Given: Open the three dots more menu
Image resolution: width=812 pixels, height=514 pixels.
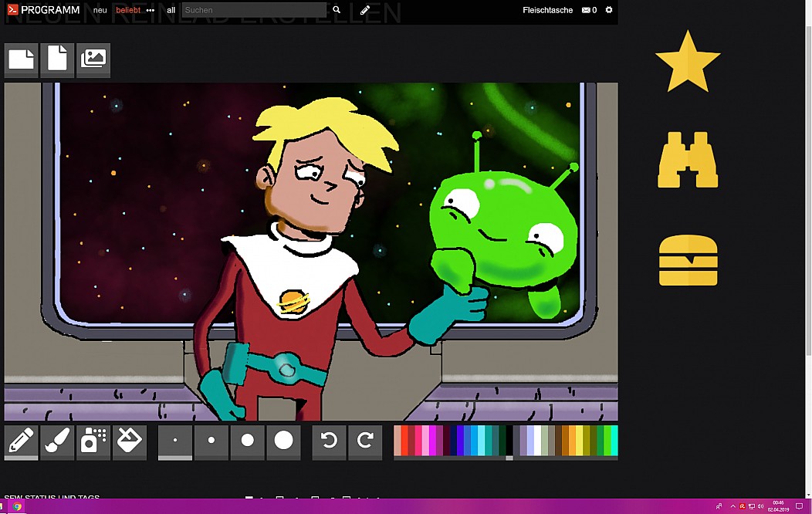Looking at the screenshot, I should point(151,10).
